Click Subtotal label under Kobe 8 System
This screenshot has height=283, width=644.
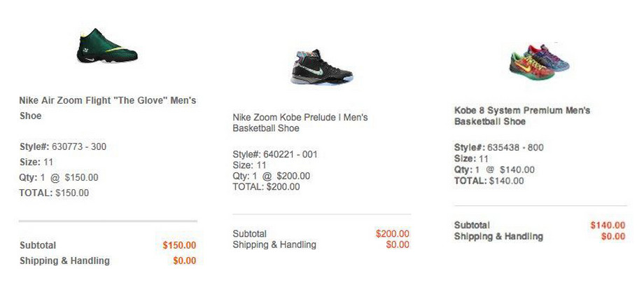[472, 226]
